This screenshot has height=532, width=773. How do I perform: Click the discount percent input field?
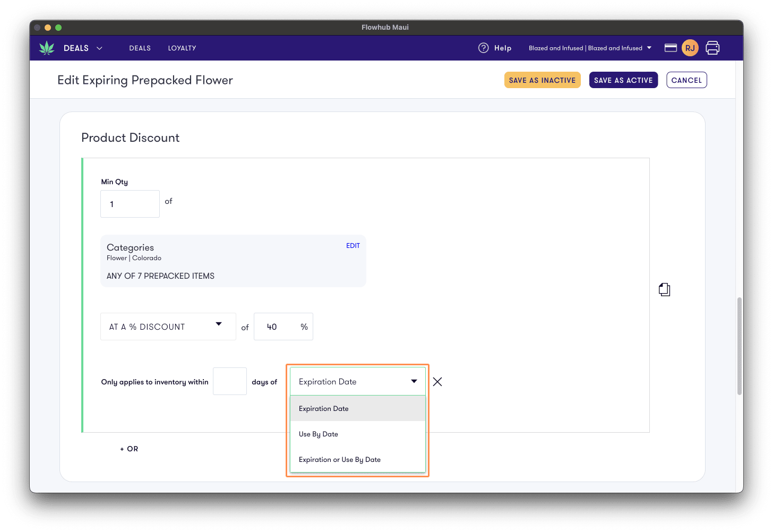[x=284, y=327]
